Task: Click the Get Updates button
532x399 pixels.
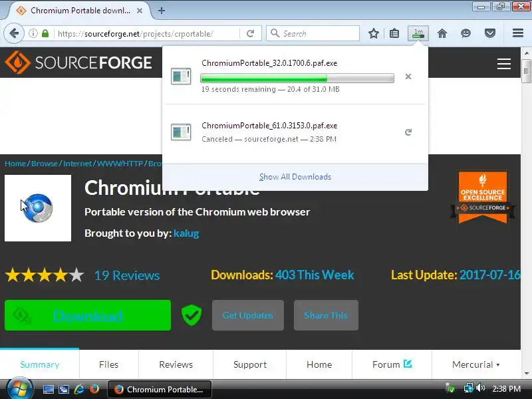Action: pyautogui.click(x=247, y=315)
